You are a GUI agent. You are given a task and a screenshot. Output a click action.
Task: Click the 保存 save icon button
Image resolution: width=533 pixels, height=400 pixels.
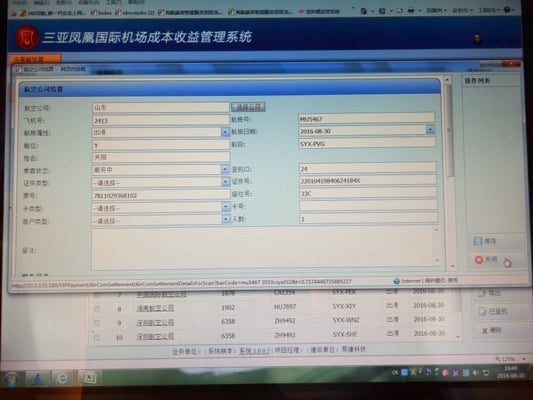478,241
